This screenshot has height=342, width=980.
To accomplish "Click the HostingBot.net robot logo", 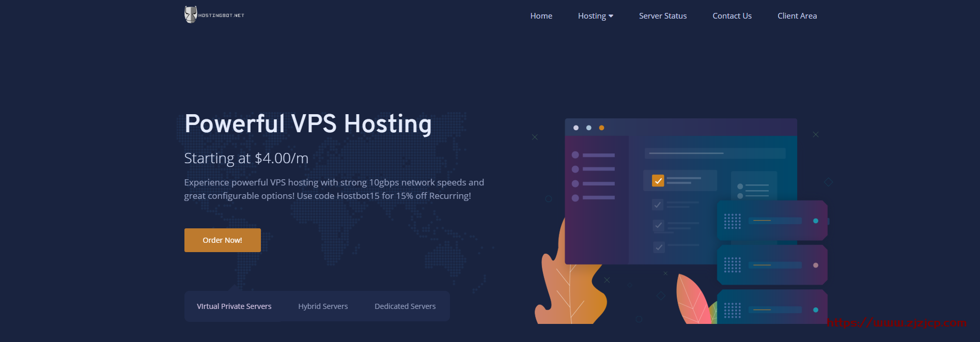I will coord(214,15).
